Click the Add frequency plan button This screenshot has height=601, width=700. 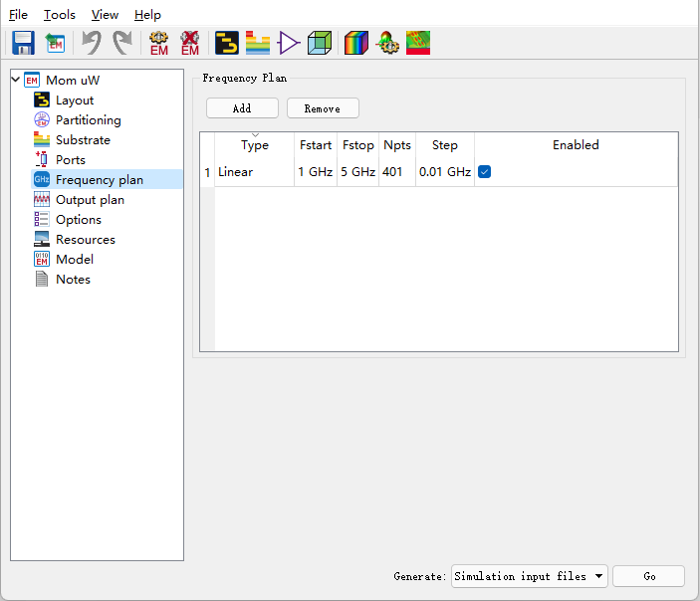click(x=242, y=108)
